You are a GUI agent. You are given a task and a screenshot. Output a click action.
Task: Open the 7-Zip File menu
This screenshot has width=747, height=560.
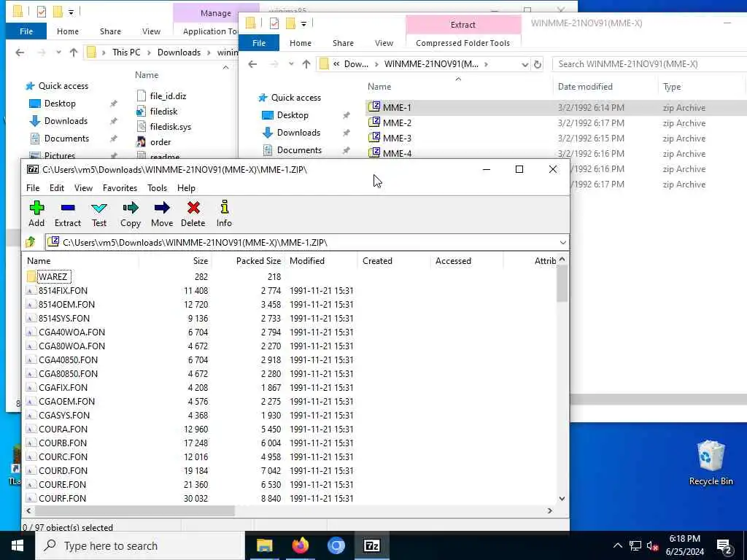click(x=33, y=188)
